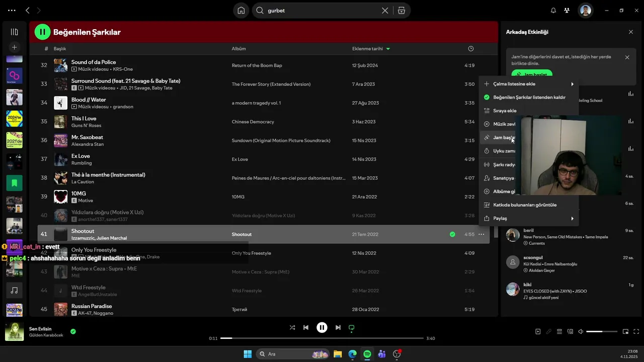Open the Now Playing view icon
This screenshot has width=644, height=362.
[x=538, y=332]
